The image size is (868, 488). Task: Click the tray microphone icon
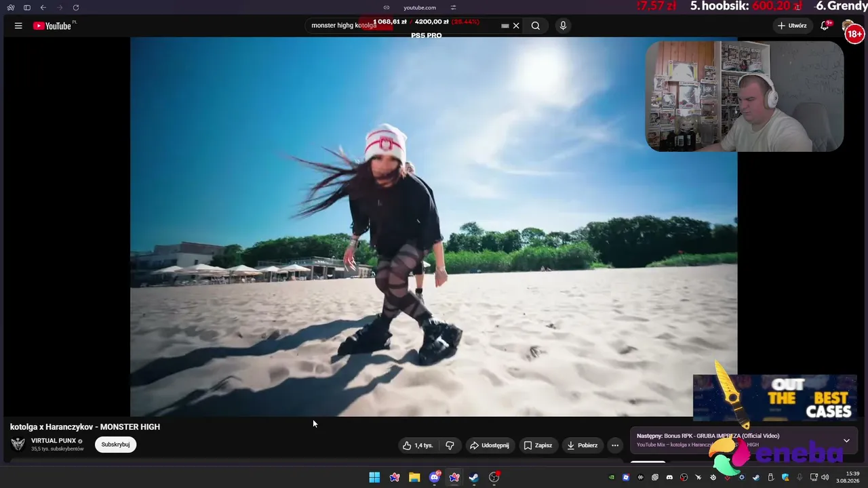[800, 477]
